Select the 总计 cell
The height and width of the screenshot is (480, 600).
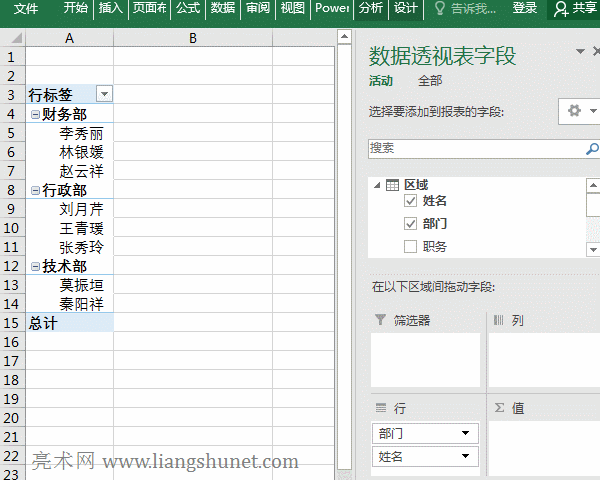[x=70, y=323]
